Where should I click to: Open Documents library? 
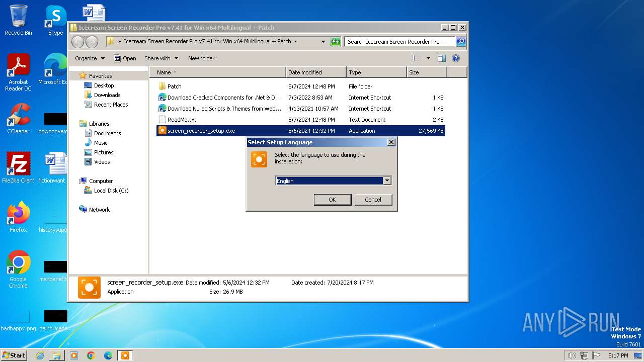107,133
